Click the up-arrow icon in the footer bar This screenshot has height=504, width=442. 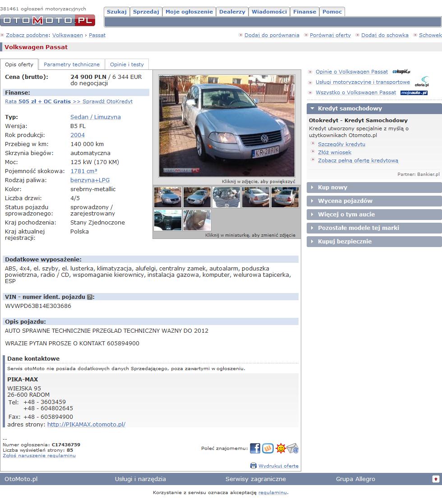click(x=436, y=479)
